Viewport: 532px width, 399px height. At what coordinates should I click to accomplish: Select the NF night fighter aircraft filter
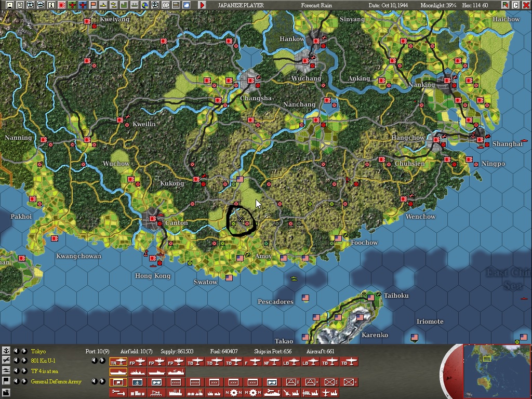(272, 362)
